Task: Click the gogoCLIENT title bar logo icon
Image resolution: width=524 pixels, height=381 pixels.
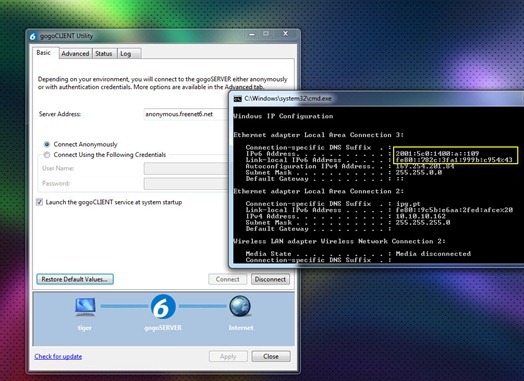Action: 32,36
